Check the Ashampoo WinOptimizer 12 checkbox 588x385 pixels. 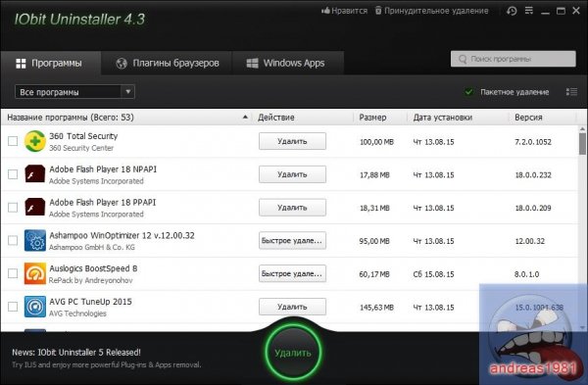(13, 240)
